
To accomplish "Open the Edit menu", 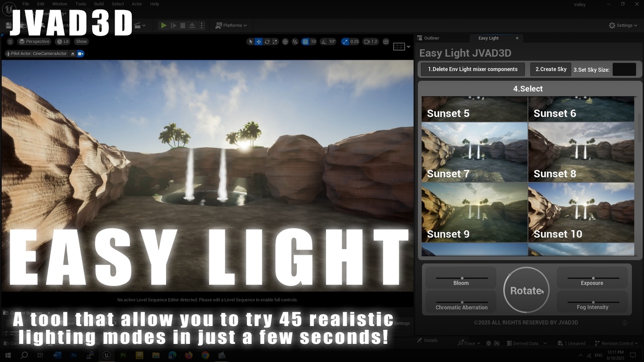I will coord(41,4).
